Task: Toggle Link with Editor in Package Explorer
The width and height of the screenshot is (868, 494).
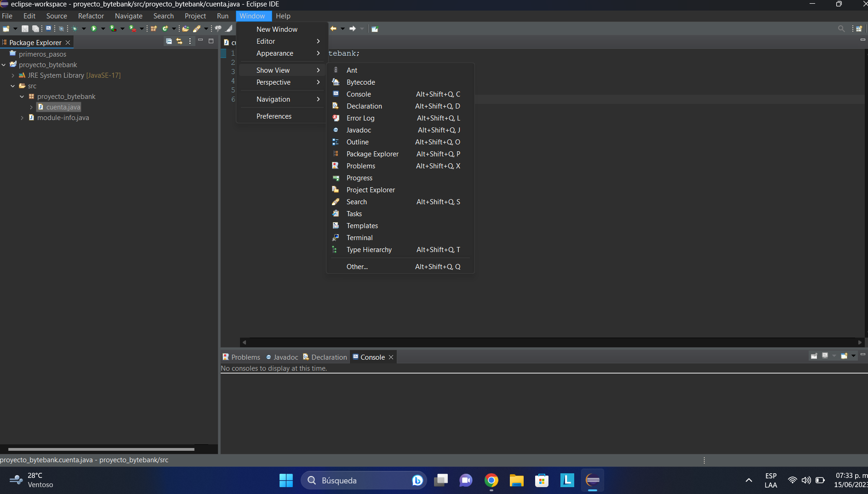Action: click(179, 41)
